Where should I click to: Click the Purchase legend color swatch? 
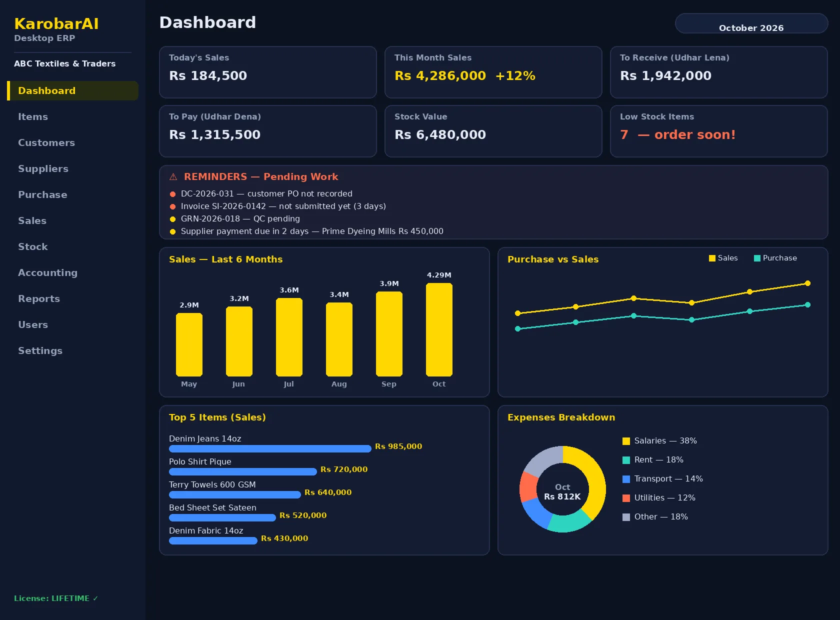coord(757,258)
